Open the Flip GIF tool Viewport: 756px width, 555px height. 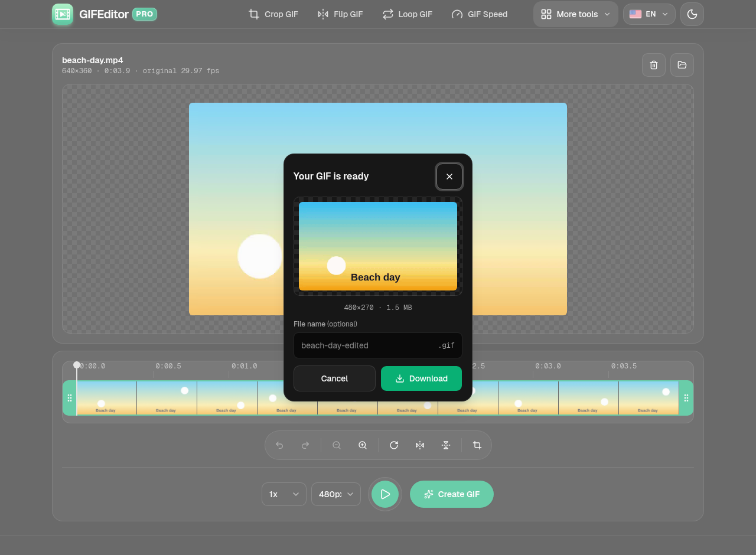(x=340, y=14)
